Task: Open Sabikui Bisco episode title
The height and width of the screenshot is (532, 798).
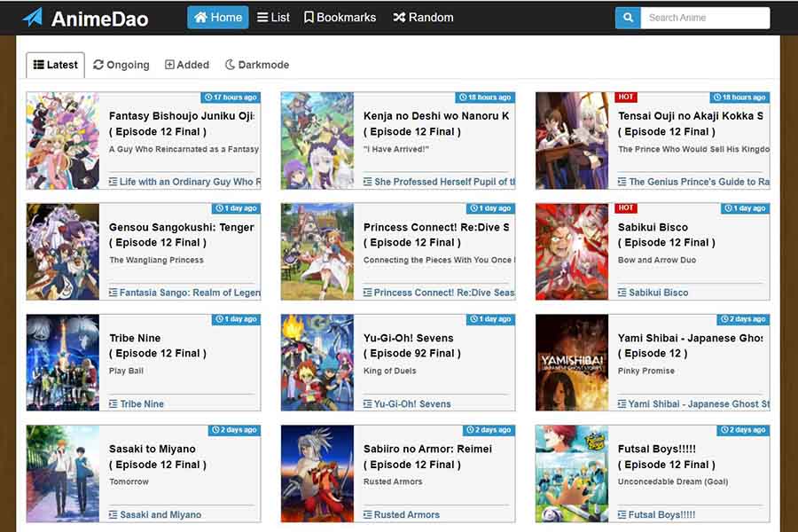Action: pos(667,234)
